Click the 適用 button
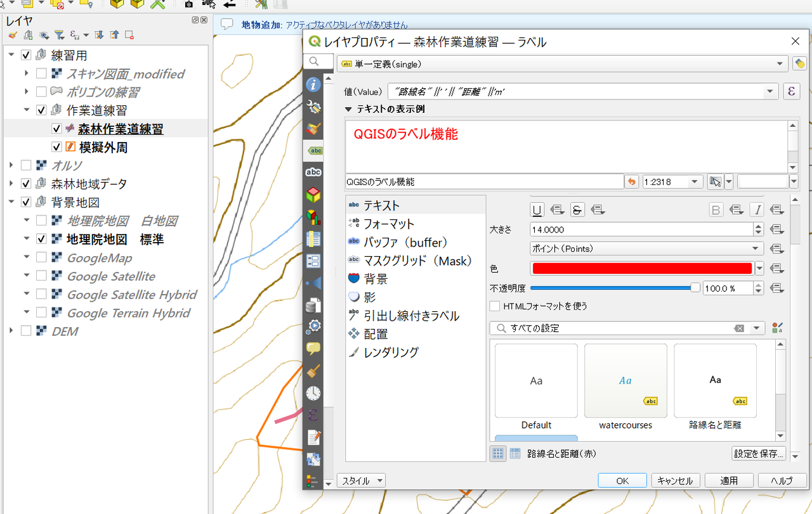The image size is (812, 514). pos(729,480)
